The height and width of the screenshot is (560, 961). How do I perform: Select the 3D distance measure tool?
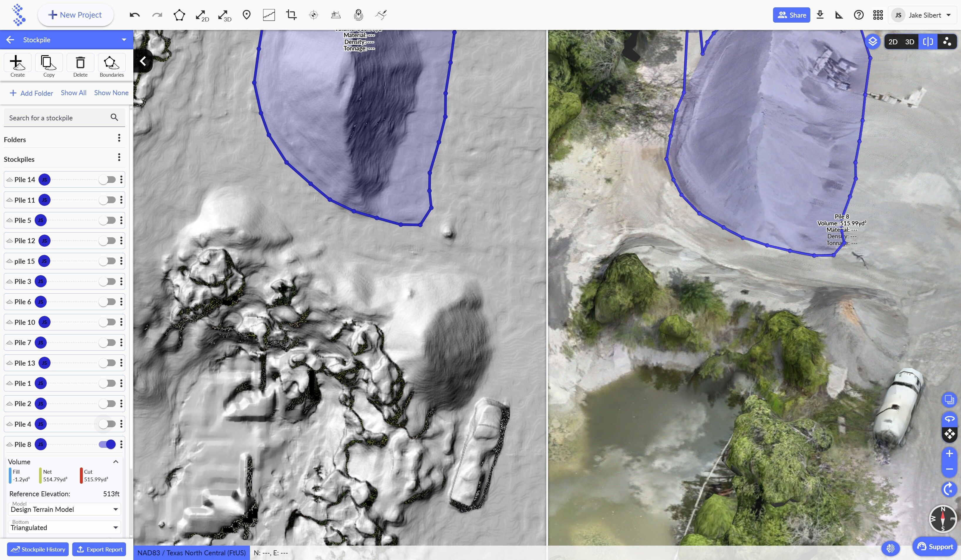(x=224, y=15)
